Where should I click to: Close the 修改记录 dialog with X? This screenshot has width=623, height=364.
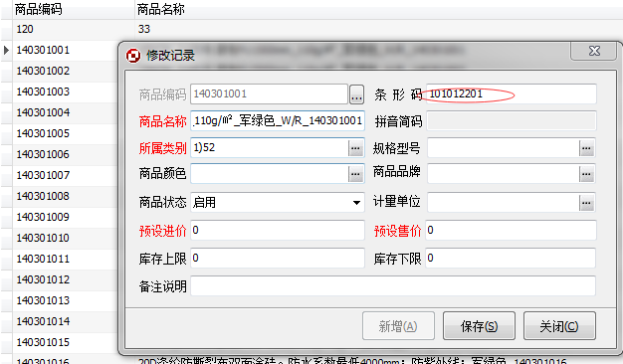coord(594,51)
